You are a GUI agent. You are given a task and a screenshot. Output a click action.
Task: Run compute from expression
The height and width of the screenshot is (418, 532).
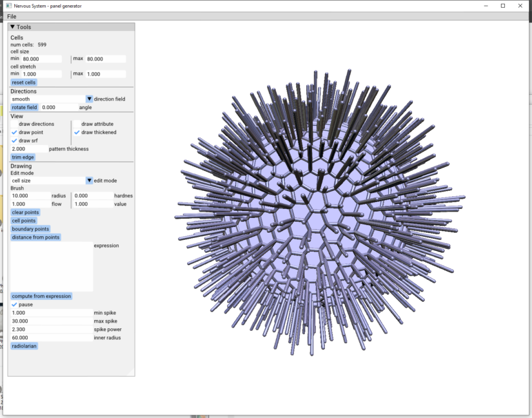click(x=41, y=296)
